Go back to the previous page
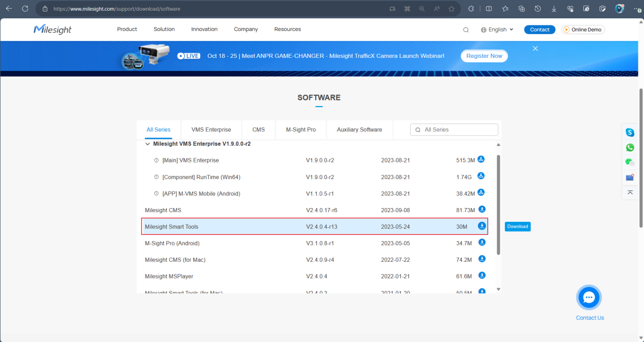The height and width of the screenshot is (342, 644). pos(9,9)
